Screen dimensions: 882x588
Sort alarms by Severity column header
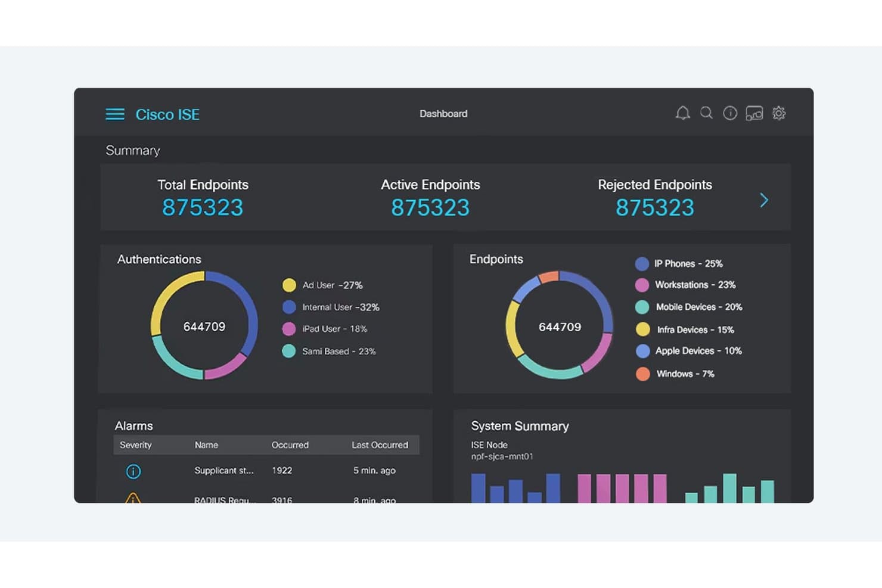pyautogui.click(x=135, y=445)
